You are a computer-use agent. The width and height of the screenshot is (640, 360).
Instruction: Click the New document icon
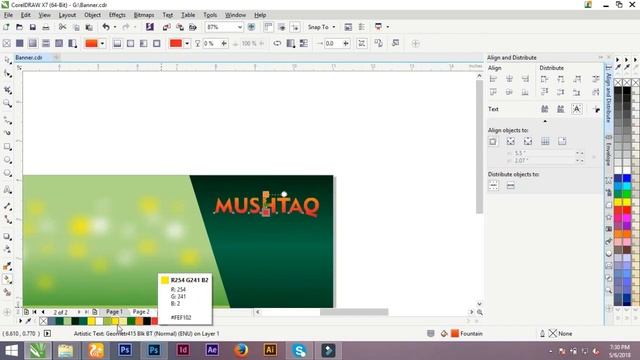point(6,27)
